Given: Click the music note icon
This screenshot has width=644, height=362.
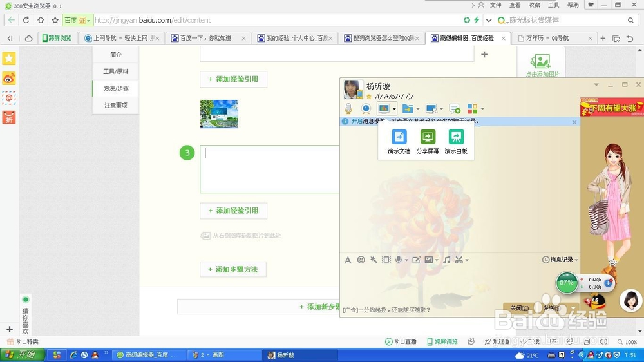Looking at the screenshot, I should click(x=447, y=260).
